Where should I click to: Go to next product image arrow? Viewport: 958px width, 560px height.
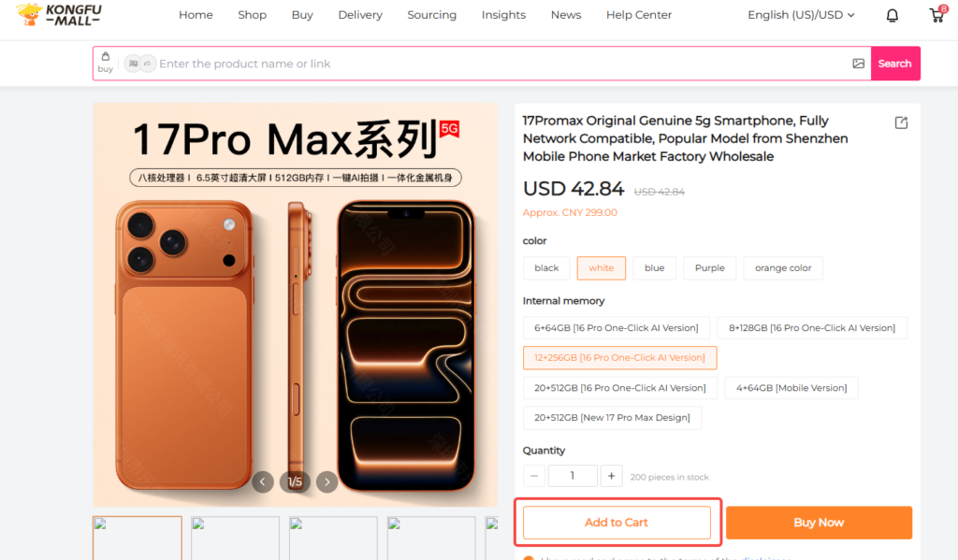[327, 481]
